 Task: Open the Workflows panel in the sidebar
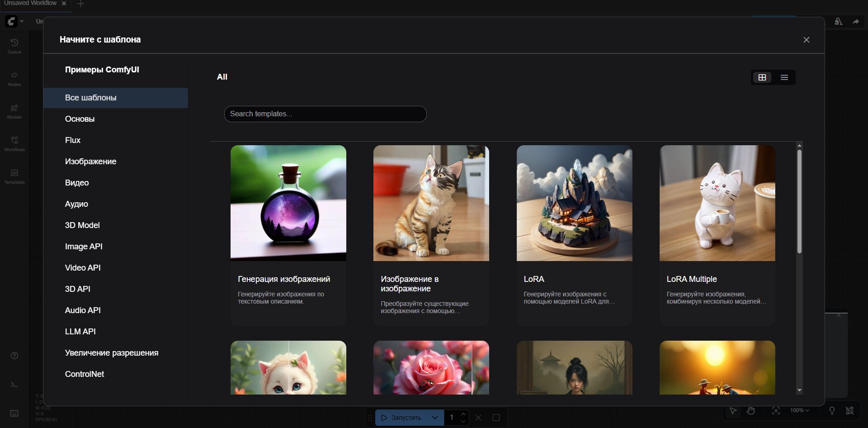[x=14, y=143]
